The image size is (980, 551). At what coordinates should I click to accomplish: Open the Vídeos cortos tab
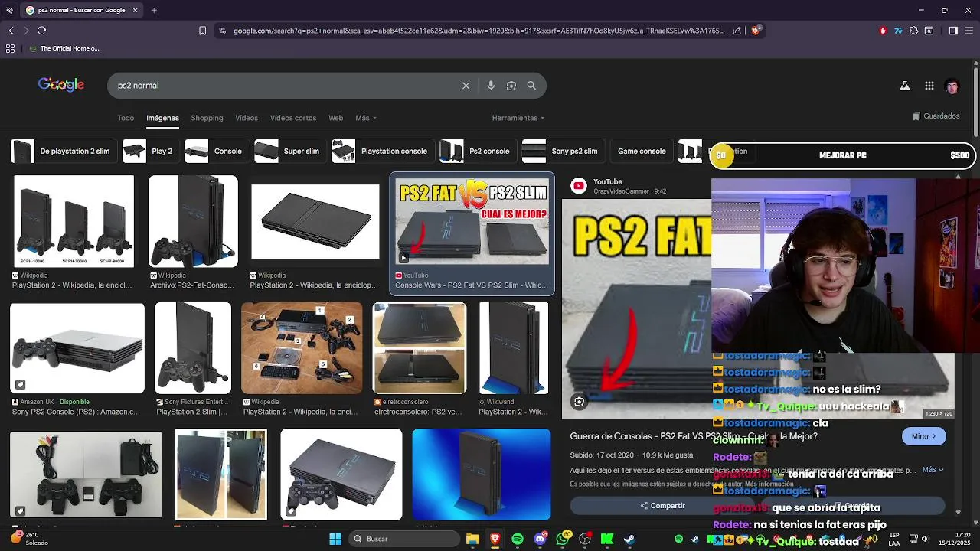[x=293, y=118]
